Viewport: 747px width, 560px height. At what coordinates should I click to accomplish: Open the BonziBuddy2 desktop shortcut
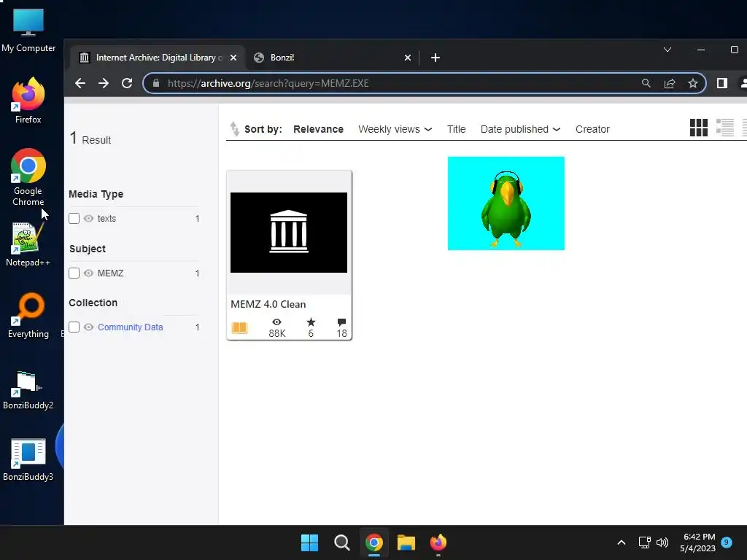[28, 391]
